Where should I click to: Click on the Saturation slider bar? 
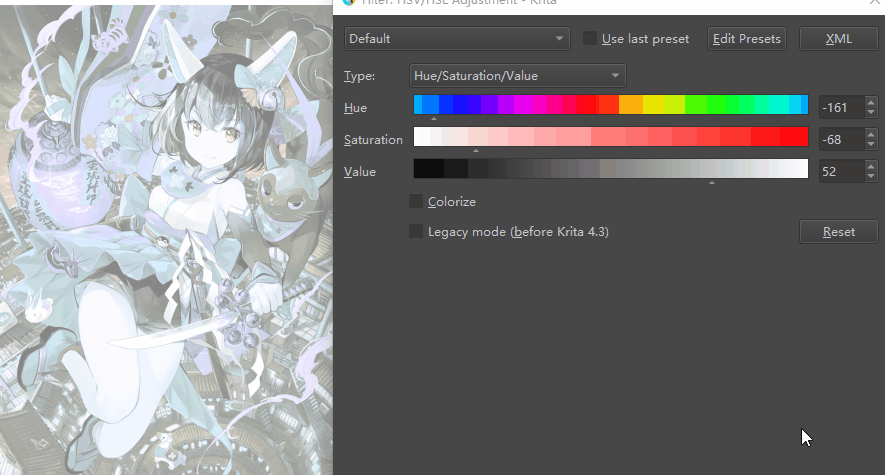(x=611, y=137)
